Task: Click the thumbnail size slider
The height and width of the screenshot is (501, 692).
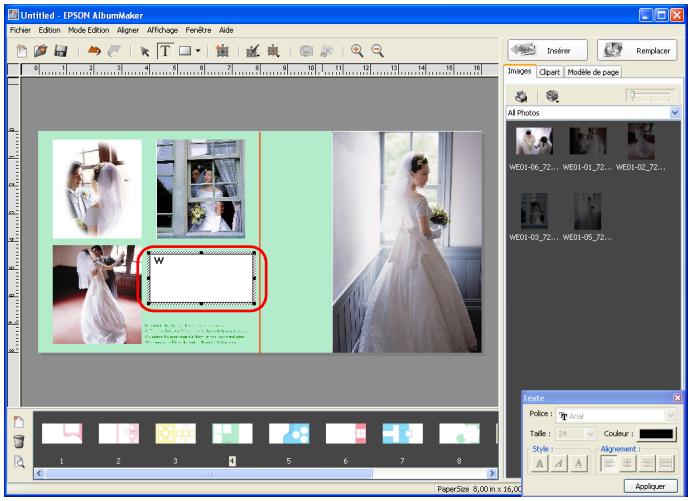Action: pos(650,95)
